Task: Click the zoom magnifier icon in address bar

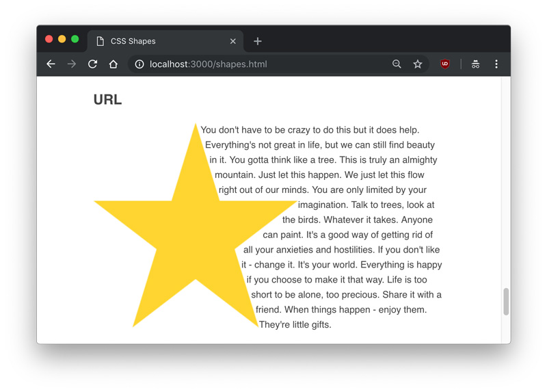Action: [x=397, y=64]
